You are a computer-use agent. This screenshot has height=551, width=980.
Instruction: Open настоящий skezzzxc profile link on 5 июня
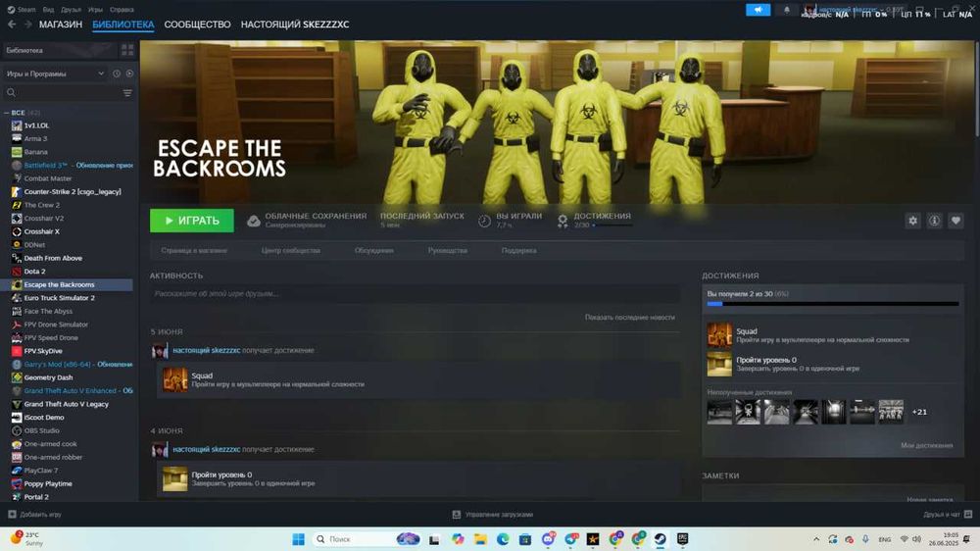tap(206, 350)
